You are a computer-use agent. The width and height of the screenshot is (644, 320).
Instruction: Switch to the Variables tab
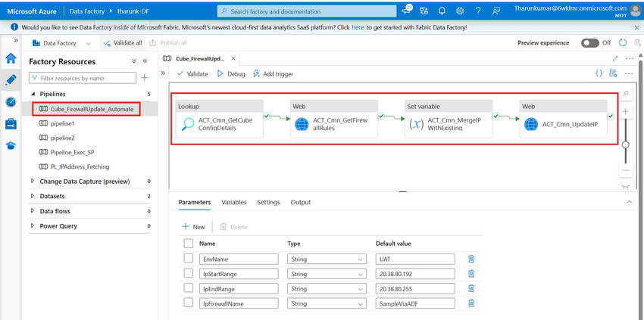tap(233, 203)
